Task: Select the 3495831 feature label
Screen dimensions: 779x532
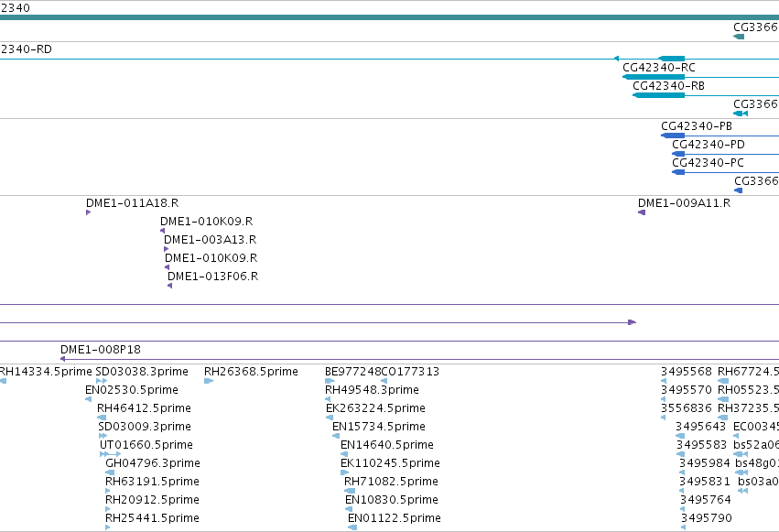Action: pos(705,482)
